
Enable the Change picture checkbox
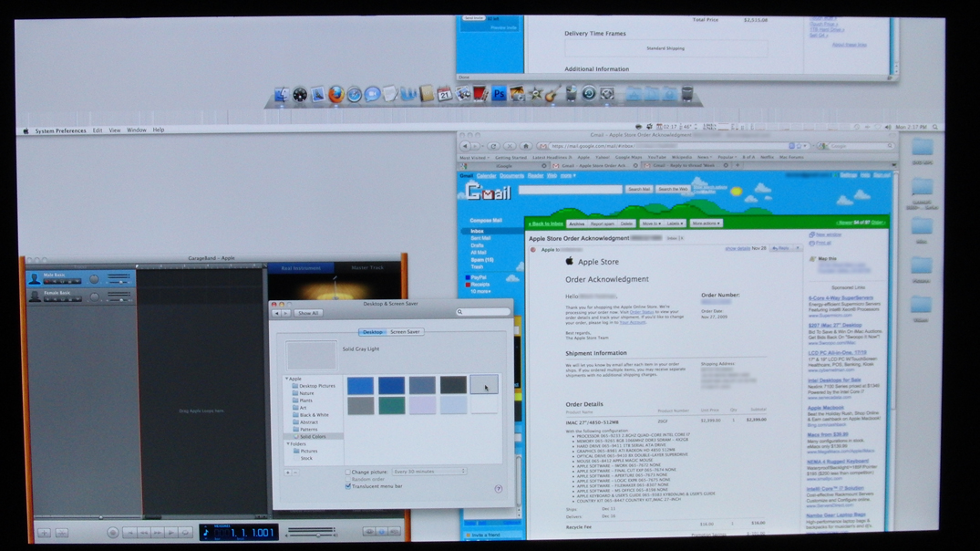point(348,472)
